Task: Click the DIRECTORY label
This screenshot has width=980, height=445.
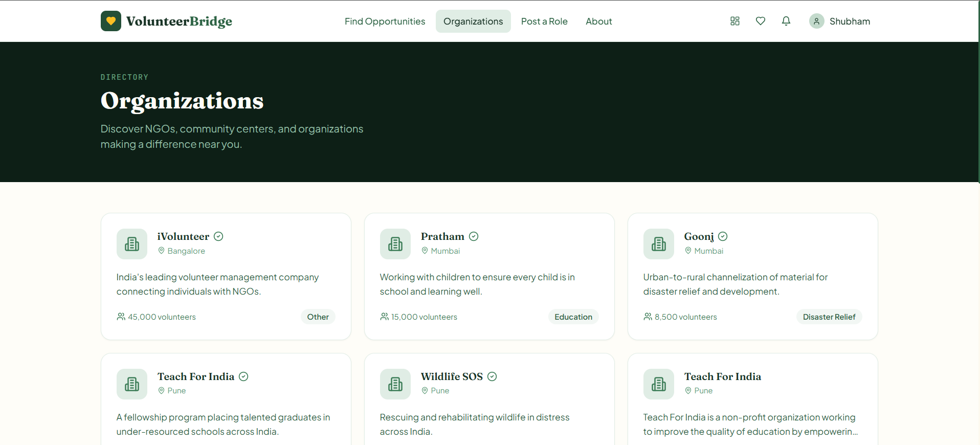Action: click(x=124, y=77)
